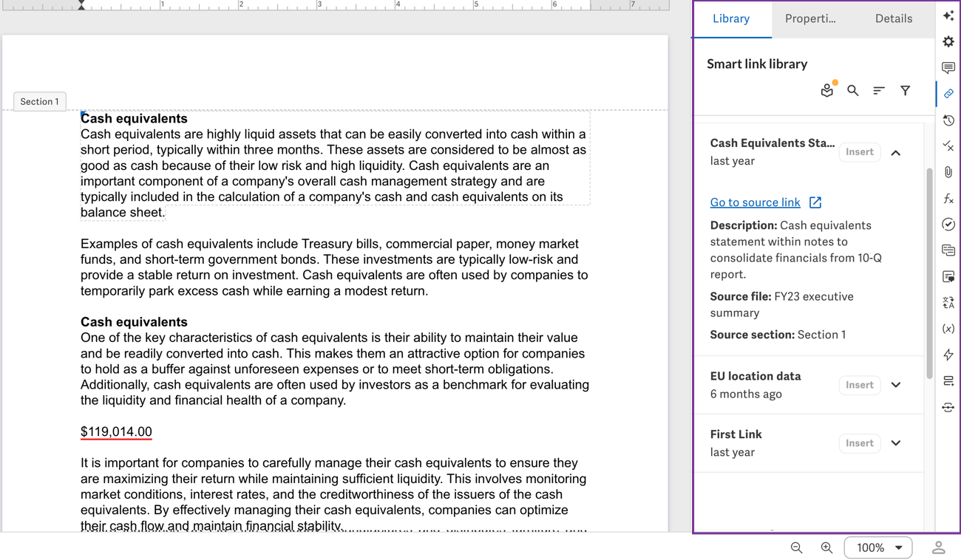
Task: Open the last sidebar icon below stacked rows
Action: click(x=948, y=408)
